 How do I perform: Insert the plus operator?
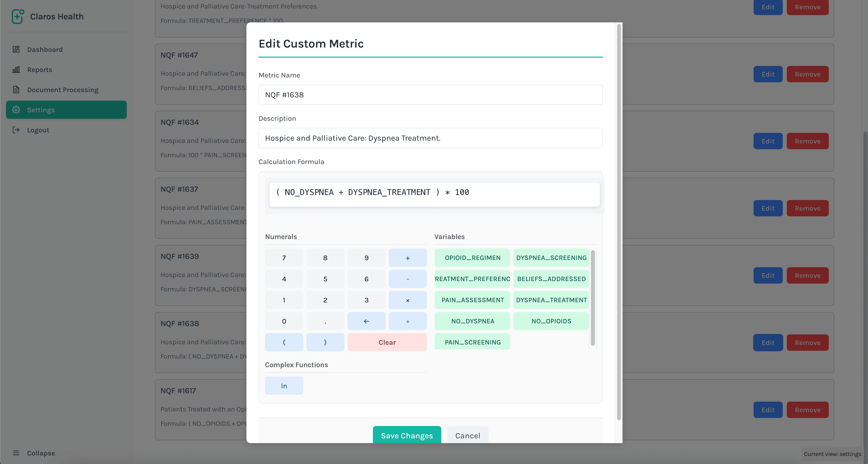point(407,258)
